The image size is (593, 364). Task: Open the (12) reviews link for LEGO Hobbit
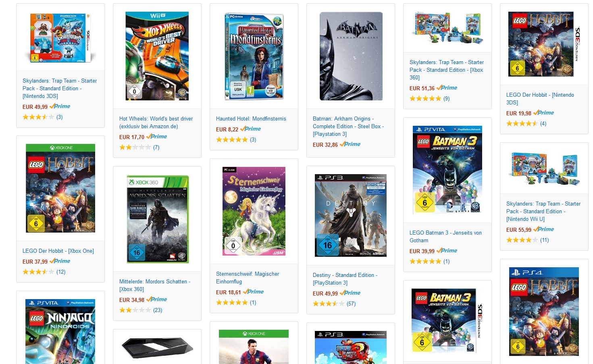[x=61, y=272]
